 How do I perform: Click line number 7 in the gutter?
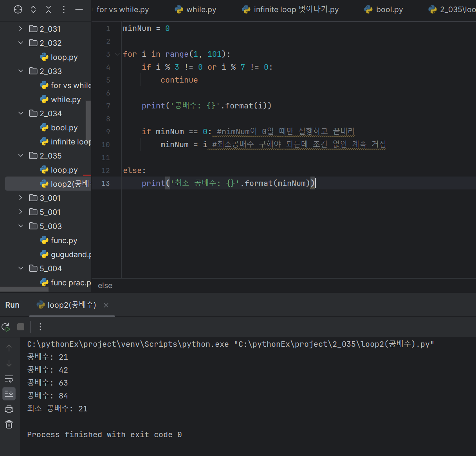108,106
